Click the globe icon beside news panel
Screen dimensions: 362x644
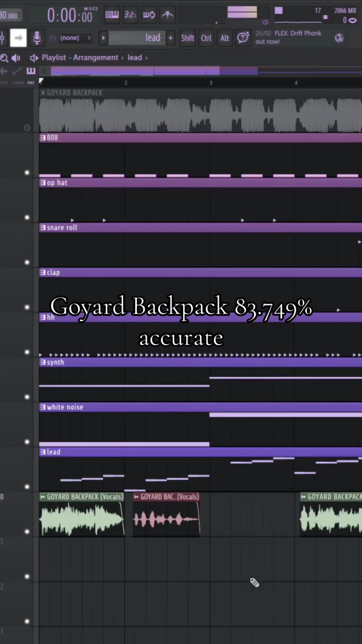click(x=339, y=38)
